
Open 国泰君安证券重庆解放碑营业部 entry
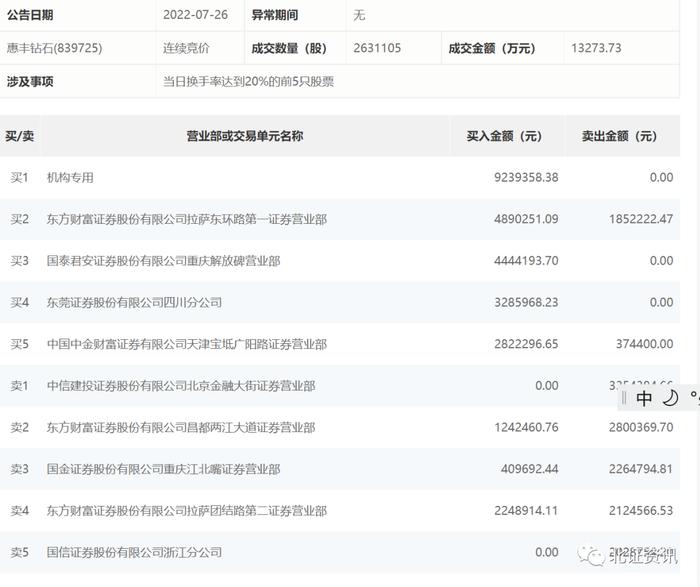point(163,261)
